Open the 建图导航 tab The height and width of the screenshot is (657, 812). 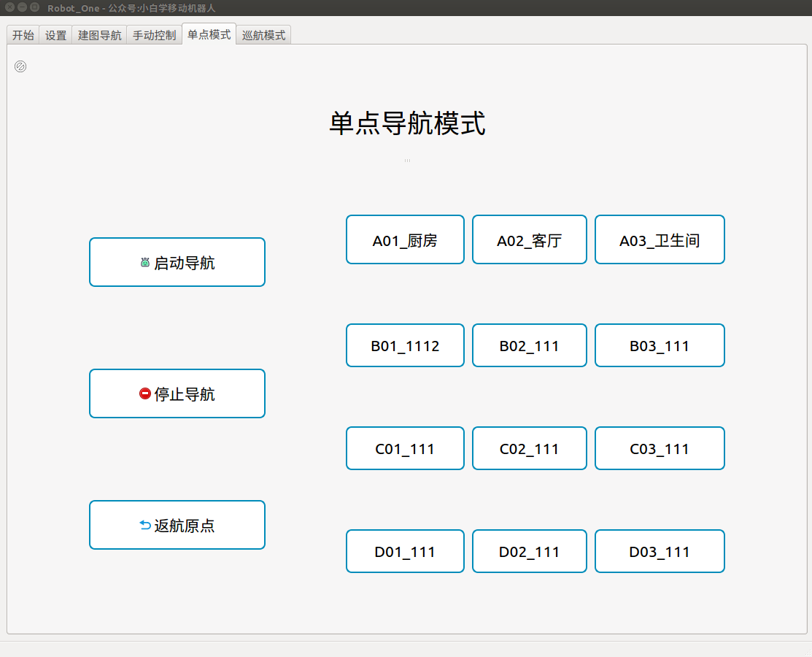point(99,35)
